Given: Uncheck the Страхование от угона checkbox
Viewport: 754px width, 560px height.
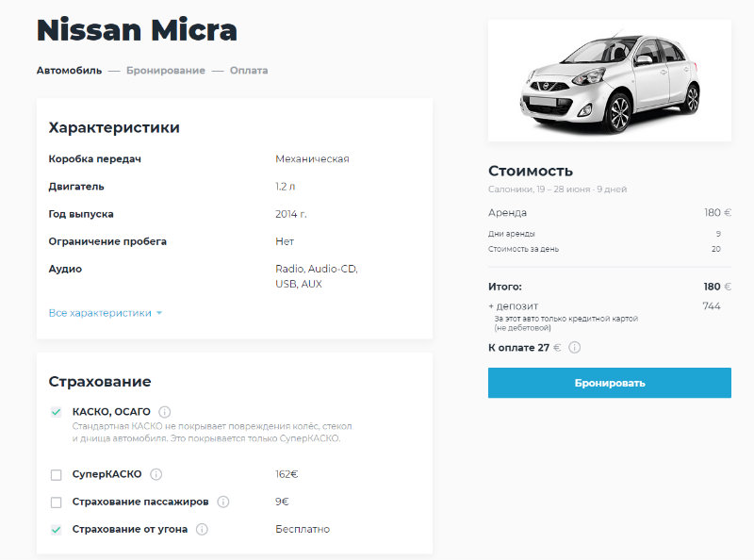Looking at the screenshot, I should 56,529.
